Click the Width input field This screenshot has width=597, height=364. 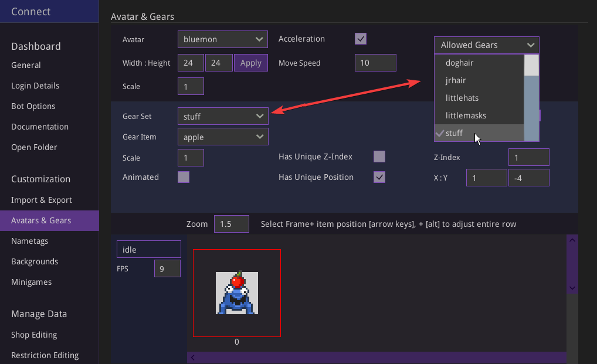(191, 63)
